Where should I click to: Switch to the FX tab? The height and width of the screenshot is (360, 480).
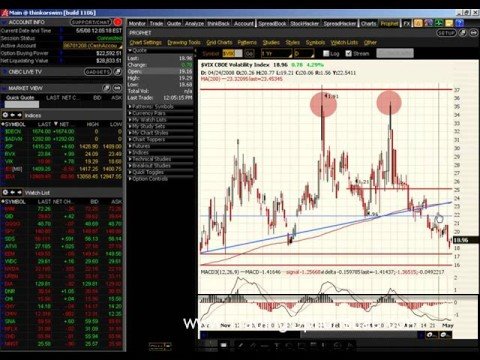click(407, 23)
